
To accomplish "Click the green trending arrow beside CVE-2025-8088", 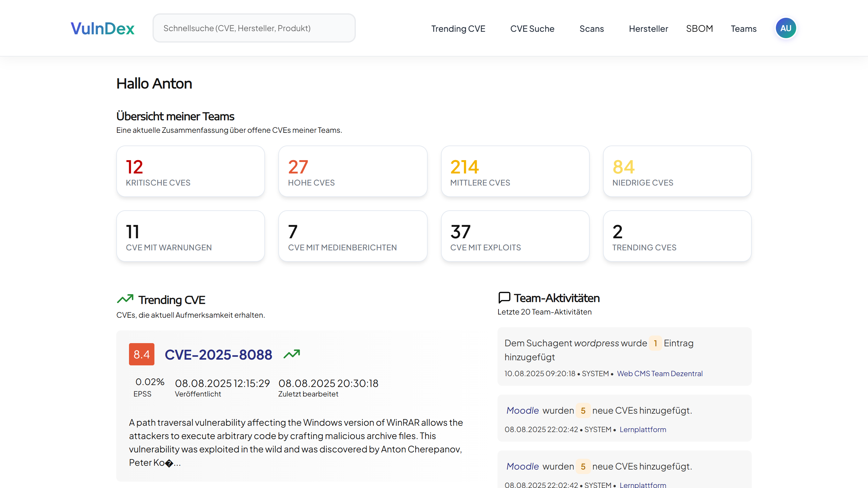I will (291, 354).
